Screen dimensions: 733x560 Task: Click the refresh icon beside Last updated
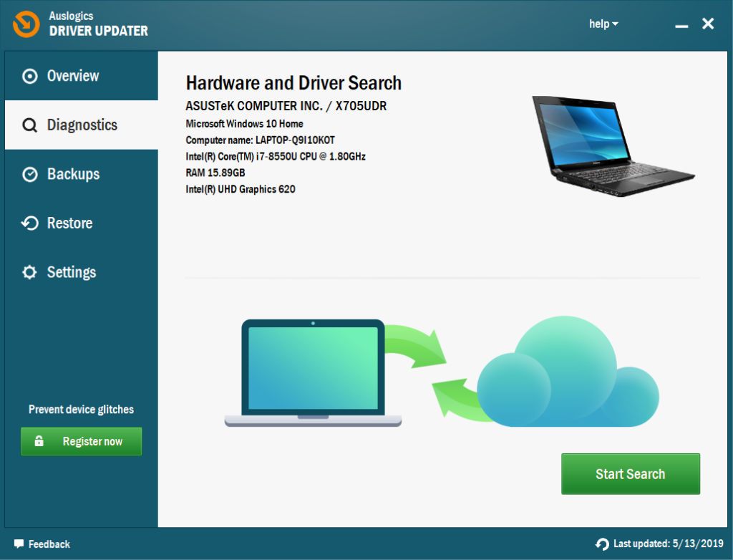click(x=603, y=544)
